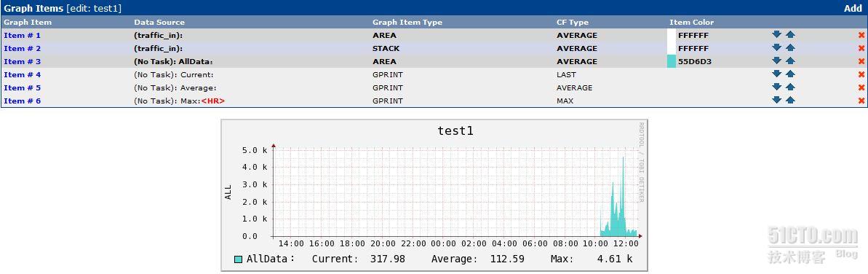Image resolution: width=868 pixels, height=274 pixels.
Task: Click the 'CF Type' column header
Action: click(x=573, y=22)
